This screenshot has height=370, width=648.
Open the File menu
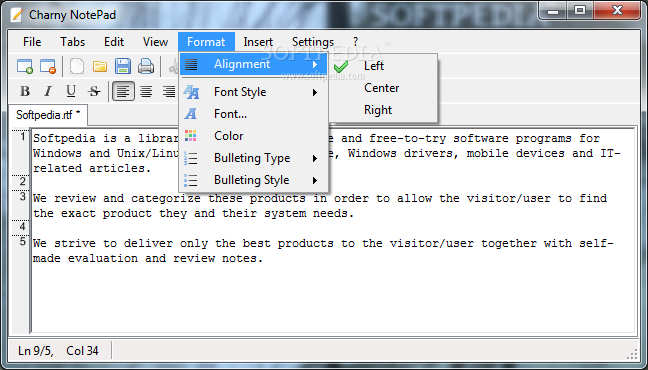tap(32, 42)
